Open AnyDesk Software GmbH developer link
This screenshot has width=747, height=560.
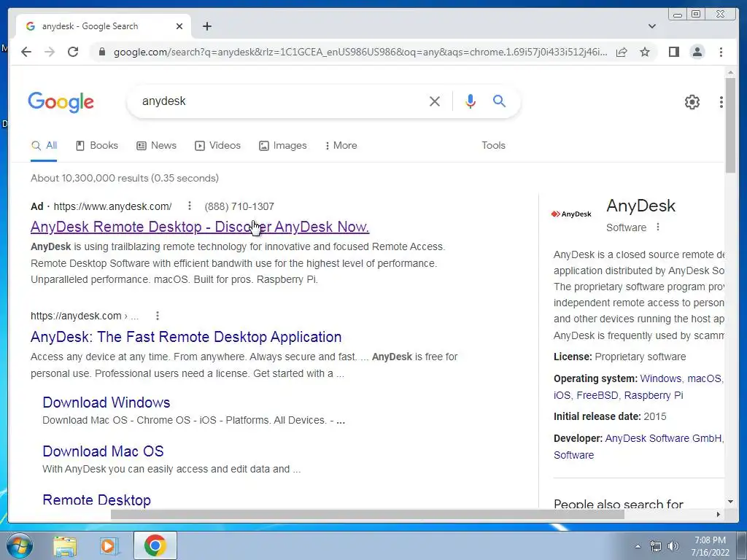pos(662,438)
